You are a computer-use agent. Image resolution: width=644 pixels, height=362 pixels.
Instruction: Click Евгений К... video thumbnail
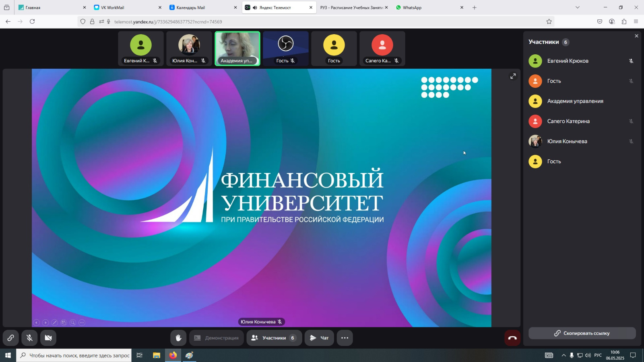pyautogui.click(x=141, y=48)
